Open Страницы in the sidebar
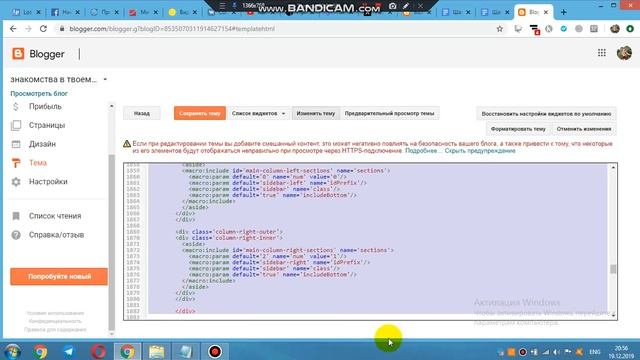 (x=47, y=125)
